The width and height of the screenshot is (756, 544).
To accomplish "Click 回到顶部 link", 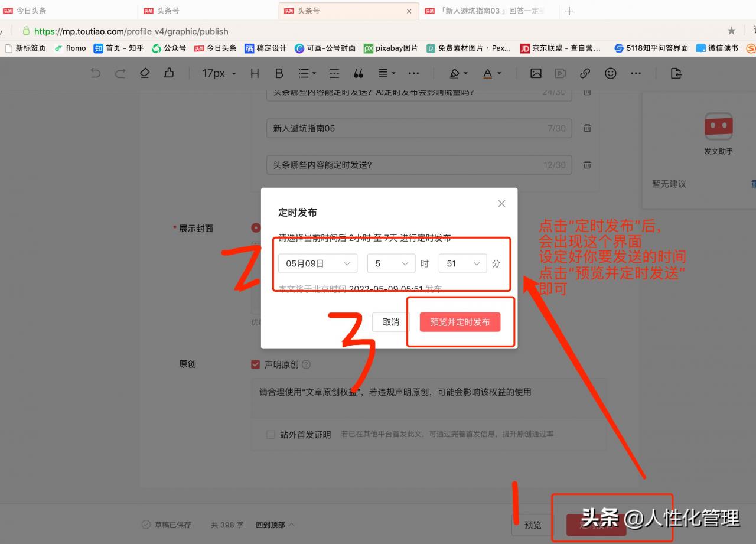I will 275,525.
